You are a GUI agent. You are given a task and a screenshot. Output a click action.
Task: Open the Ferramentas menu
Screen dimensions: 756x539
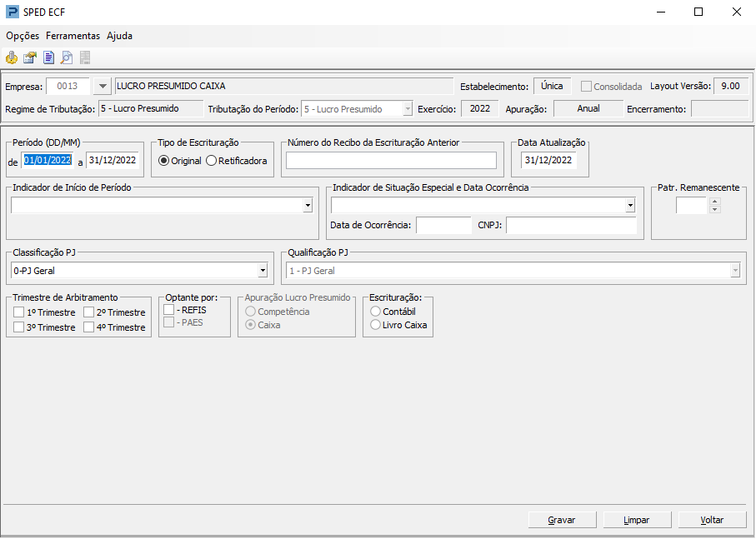tap(73, 36)
